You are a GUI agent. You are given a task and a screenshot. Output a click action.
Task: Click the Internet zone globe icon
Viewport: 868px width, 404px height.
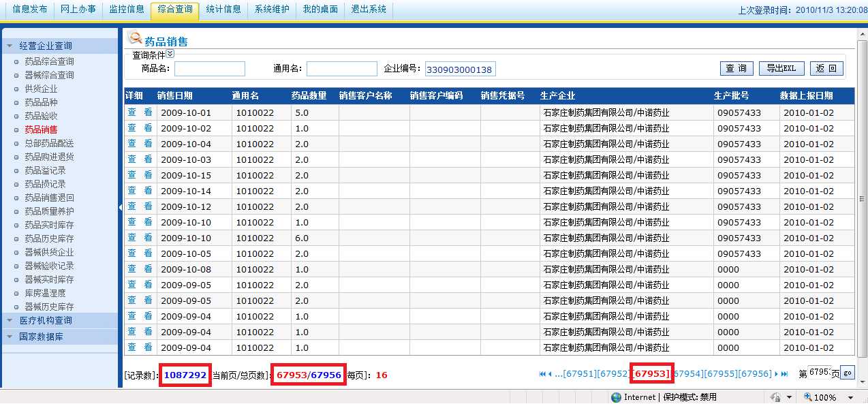[x=616, y=397]
